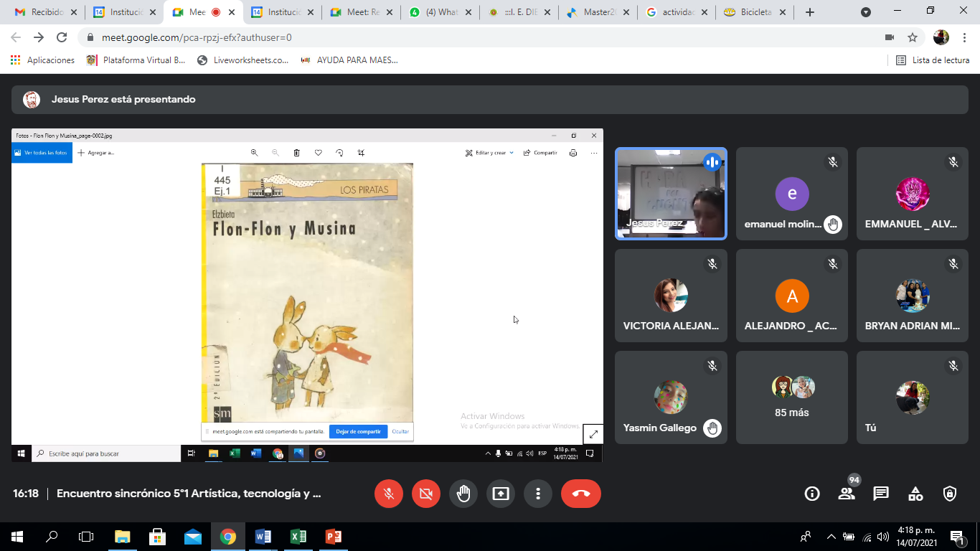Open Excel from the taskbar
This screenshot has width=980, height=551.
(298, 537)
